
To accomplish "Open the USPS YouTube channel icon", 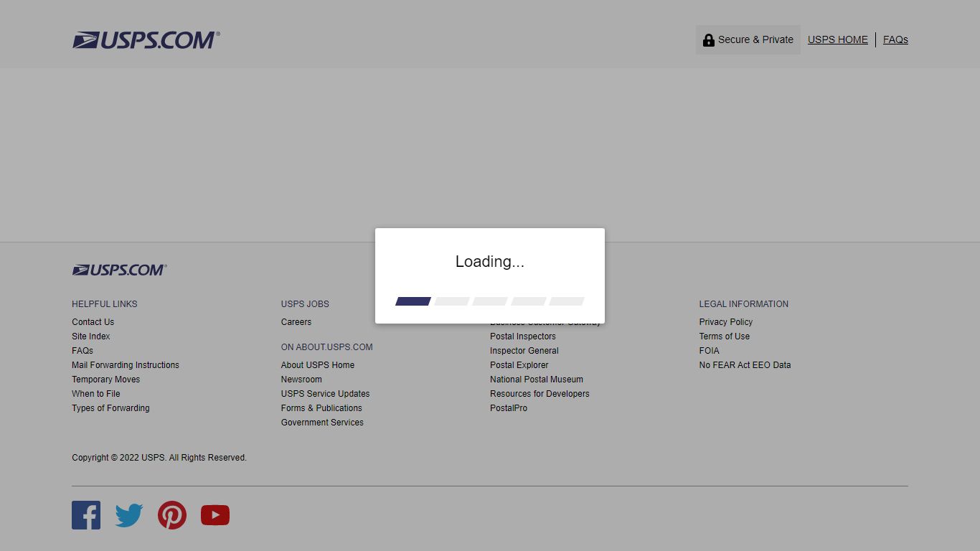I will coord(215,515).
